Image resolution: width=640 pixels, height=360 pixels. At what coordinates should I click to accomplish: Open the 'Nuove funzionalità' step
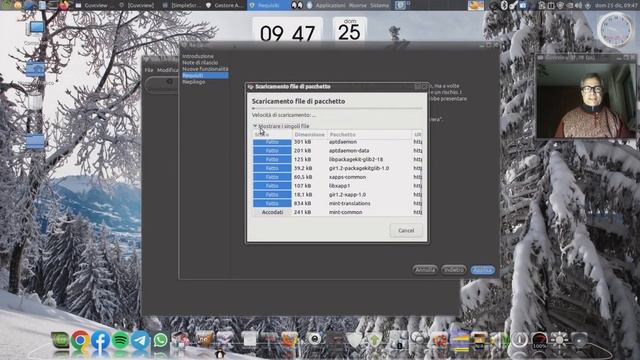click(205, 69)
